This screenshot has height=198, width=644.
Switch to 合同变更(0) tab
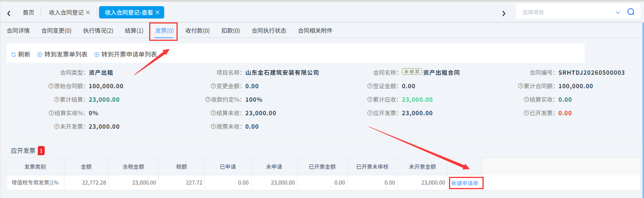tap(56, 31)
